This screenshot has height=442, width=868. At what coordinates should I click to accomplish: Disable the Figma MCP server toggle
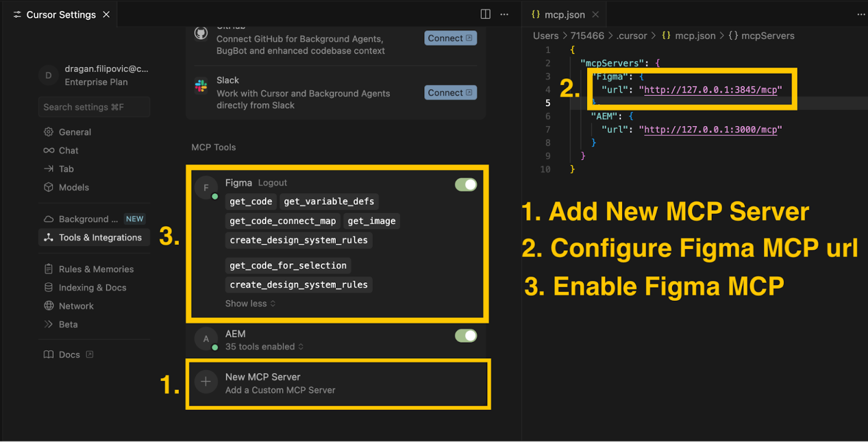(466, 185)
